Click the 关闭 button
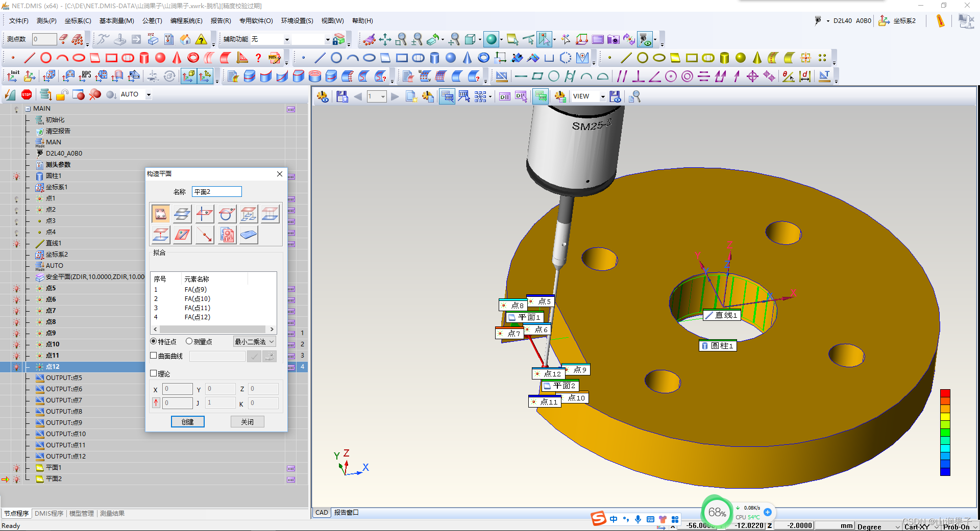 click(248, 422)
